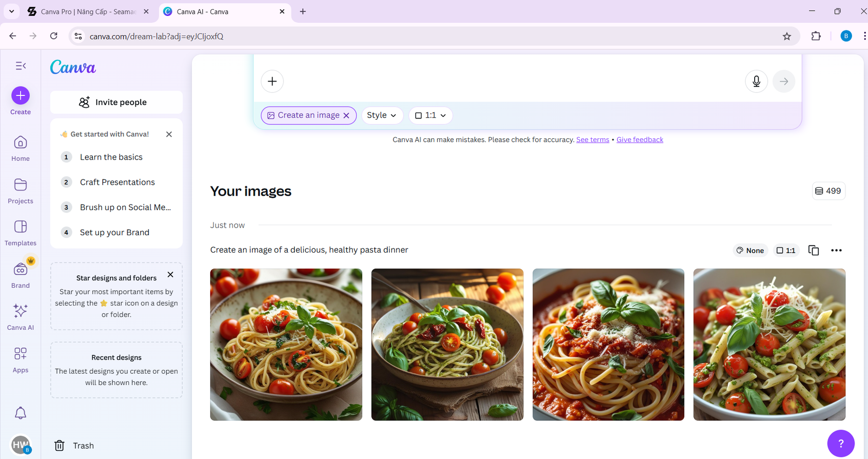Collapse the left sidebar menu
Image resolution: width=868 pixels, height=459 pixels.
pyautogui.click(x=21, y=66)
